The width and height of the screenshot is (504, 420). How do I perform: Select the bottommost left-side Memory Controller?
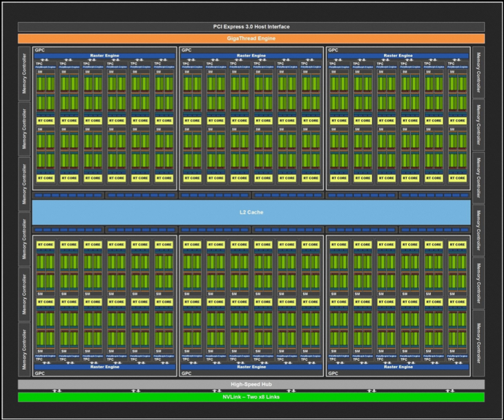coord(25,348)
